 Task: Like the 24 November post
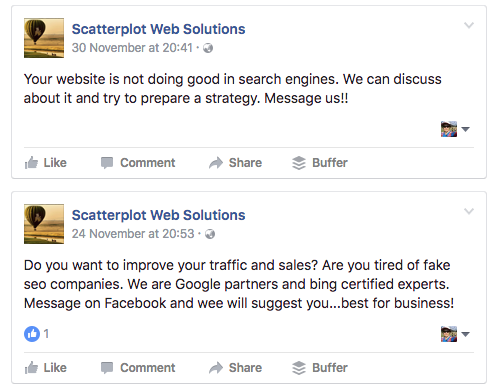click(x=46, y=368)
